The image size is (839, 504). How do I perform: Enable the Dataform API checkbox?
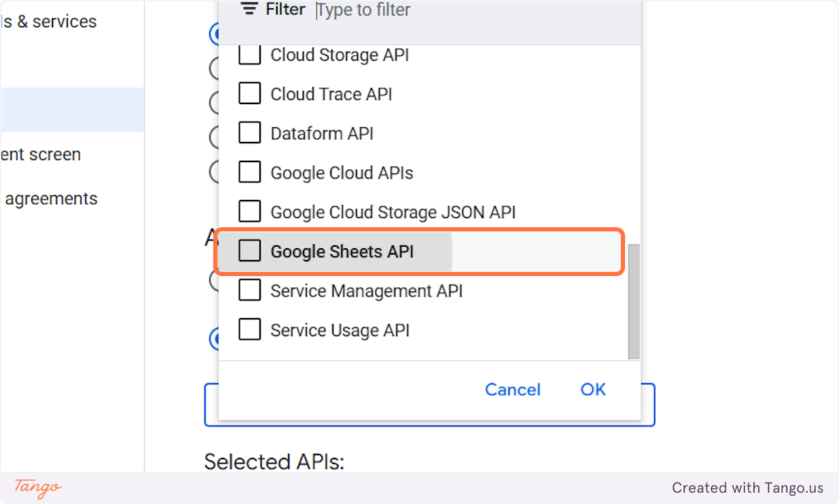point(249,132)
